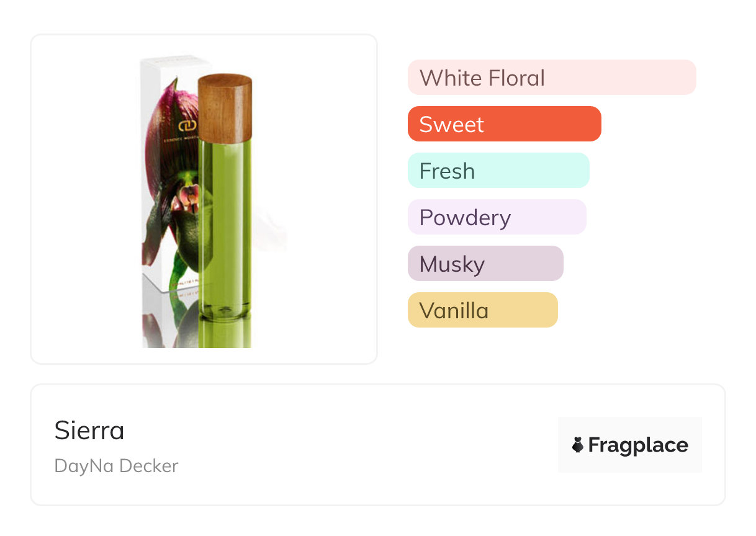Open the Fragplace brand name link
Viewport: 756px width, 536px height.
(638, 445)
